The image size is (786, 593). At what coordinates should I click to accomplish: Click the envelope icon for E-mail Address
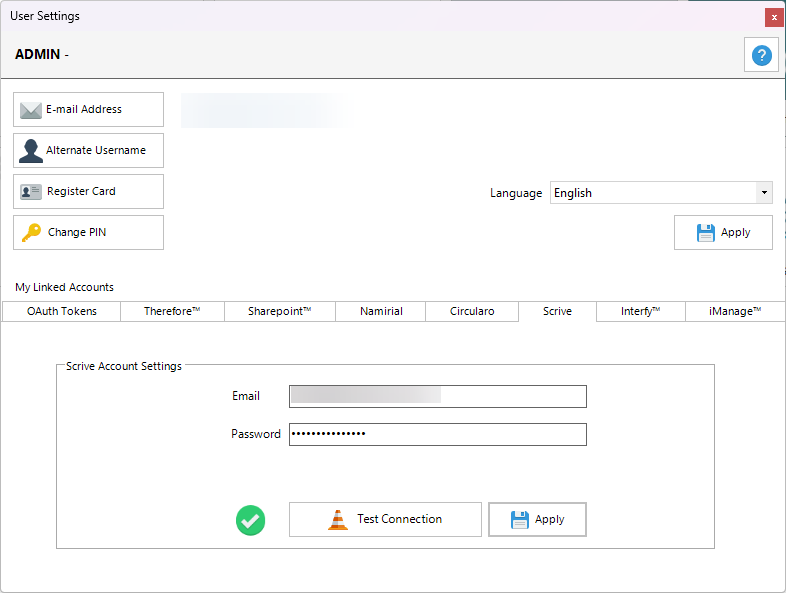tap(31, 110)
